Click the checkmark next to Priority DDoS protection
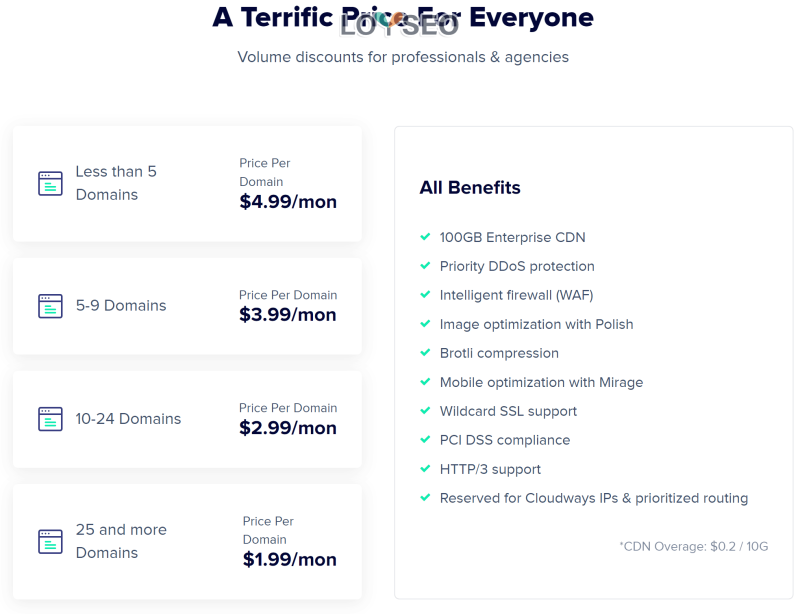Screen dimensions: 800x614 click(x=425, y=266)
